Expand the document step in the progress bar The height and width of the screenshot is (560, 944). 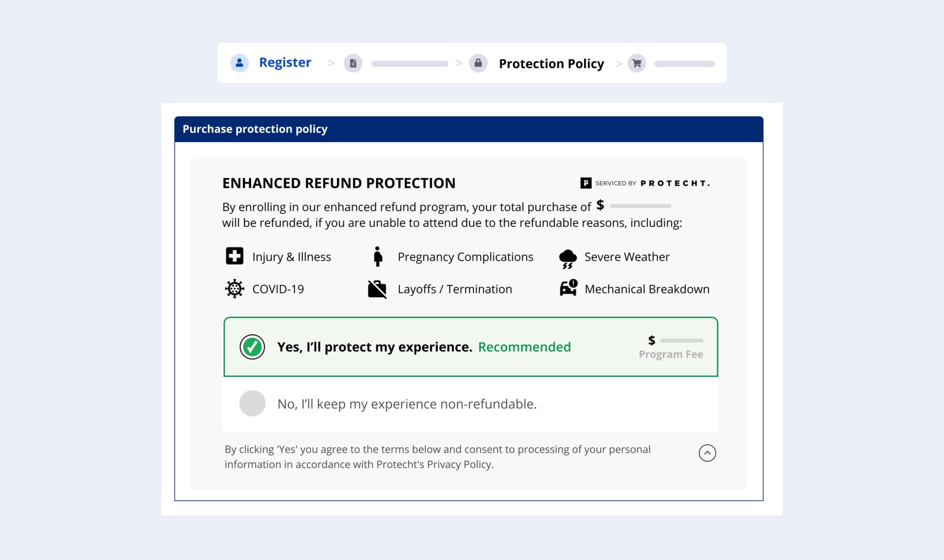pos(353,63)
